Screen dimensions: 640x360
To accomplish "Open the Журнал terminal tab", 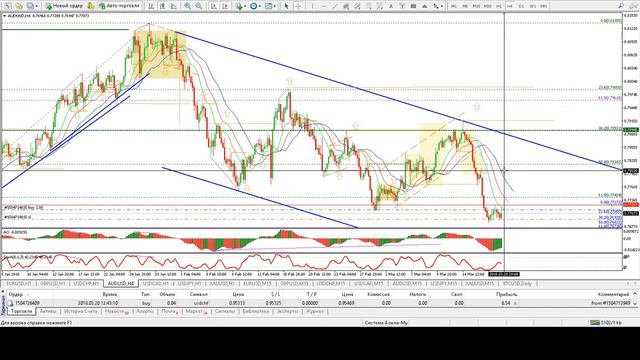I will pos(315,311).
